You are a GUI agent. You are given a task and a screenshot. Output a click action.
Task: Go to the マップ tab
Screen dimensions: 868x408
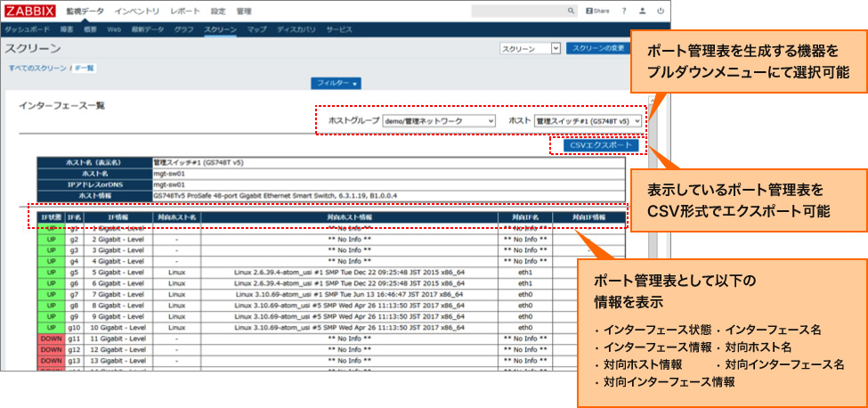click(x=256, y=29)
